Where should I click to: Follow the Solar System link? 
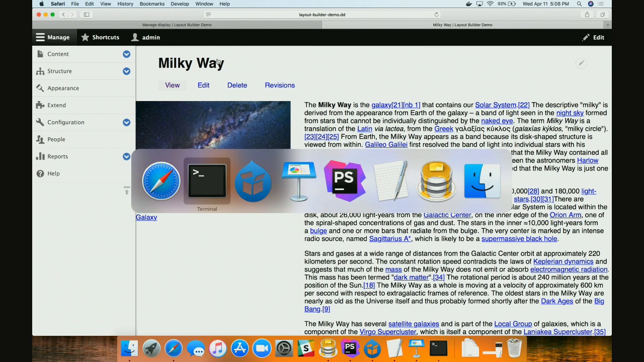tap(496, 105)
